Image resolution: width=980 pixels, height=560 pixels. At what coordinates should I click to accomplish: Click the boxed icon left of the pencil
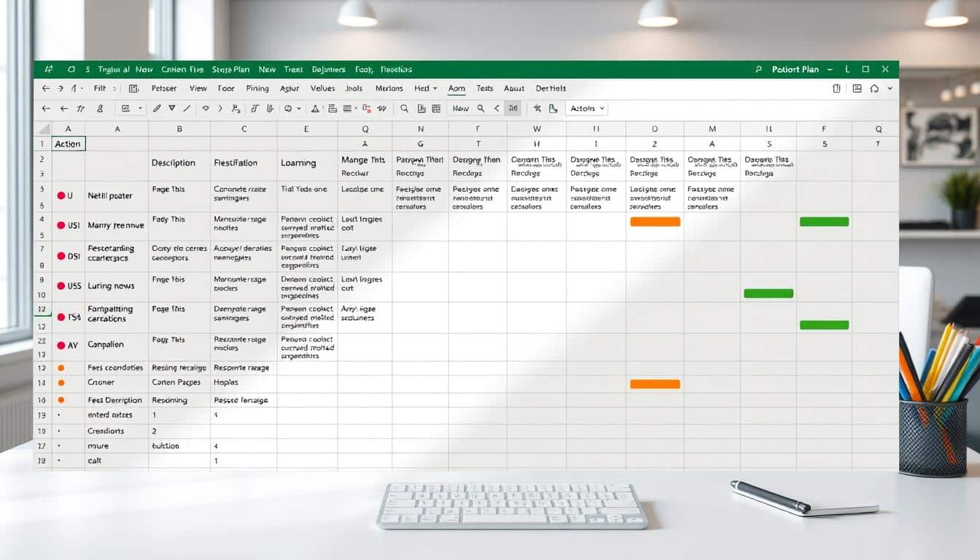point(125,108)
